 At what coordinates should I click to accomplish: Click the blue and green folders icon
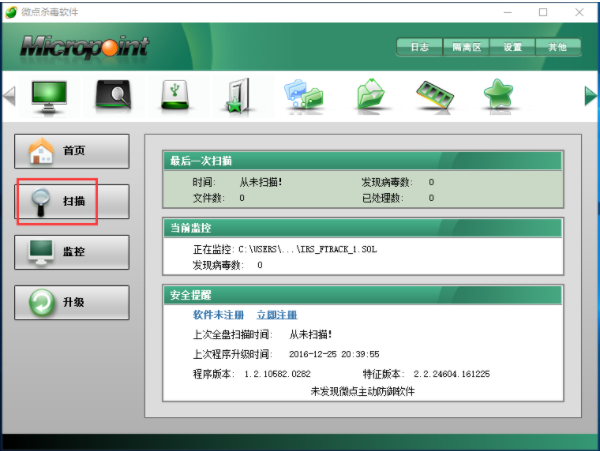click(x=304, y=94)
